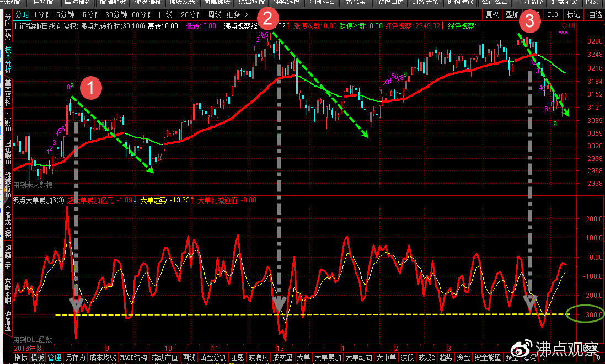Click the red circle marker numbered 1
Viewport: 605px width, 364px height.
tap(90, 88)
